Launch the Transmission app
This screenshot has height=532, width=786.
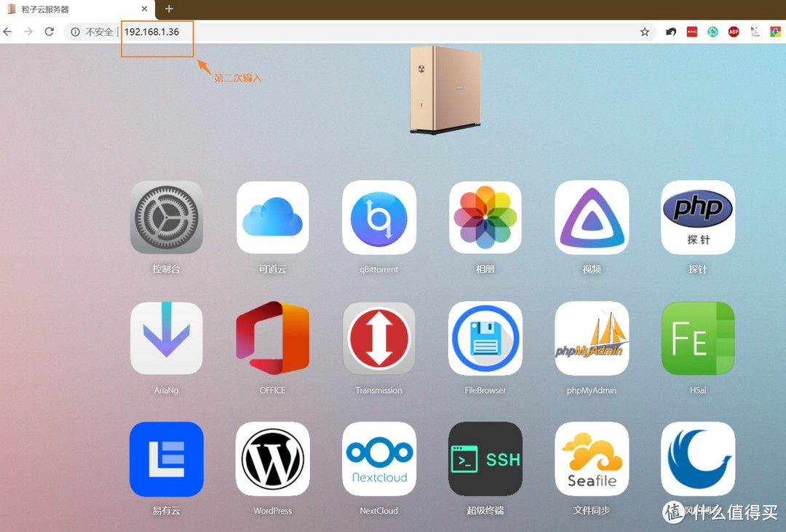378,338
